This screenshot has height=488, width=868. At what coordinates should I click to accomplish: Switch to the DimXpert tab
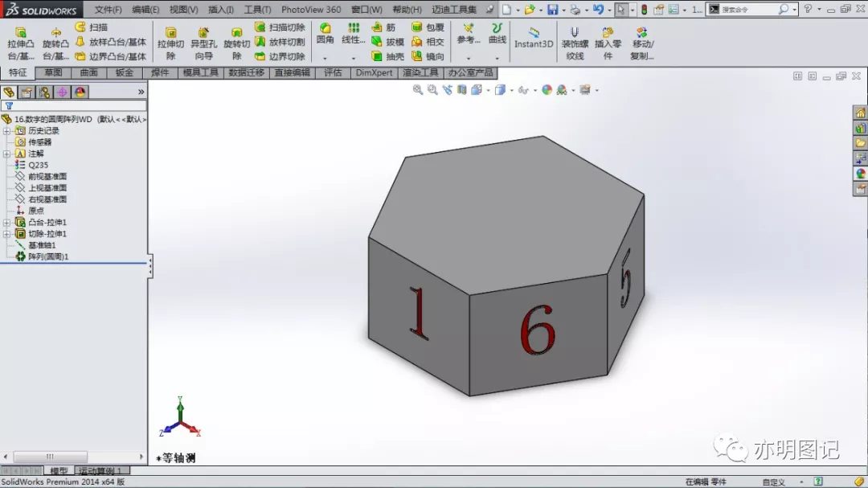pyautogui.click(x=375, y=72)
